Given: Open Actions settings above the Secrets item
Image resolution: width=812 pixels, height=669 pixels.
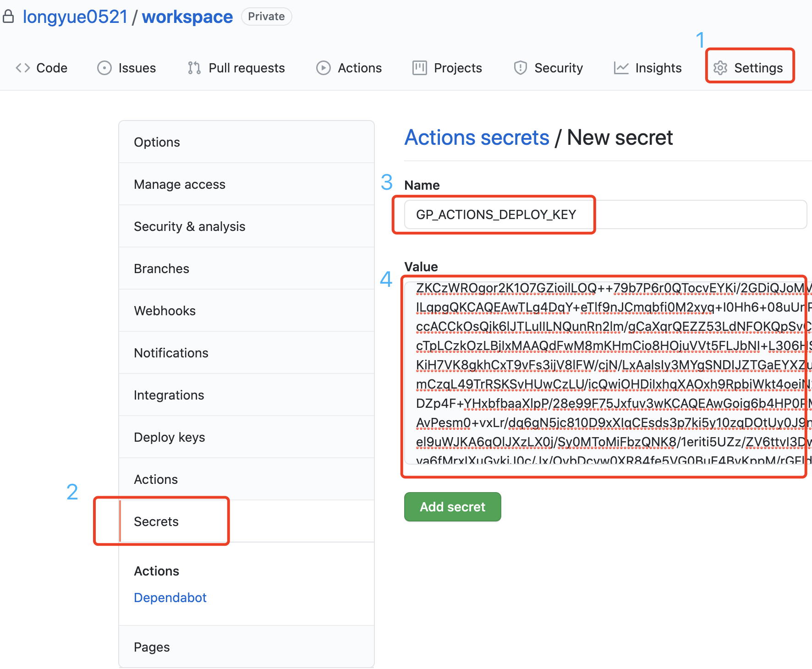Looking at the screenshot, I should (247, 479).
